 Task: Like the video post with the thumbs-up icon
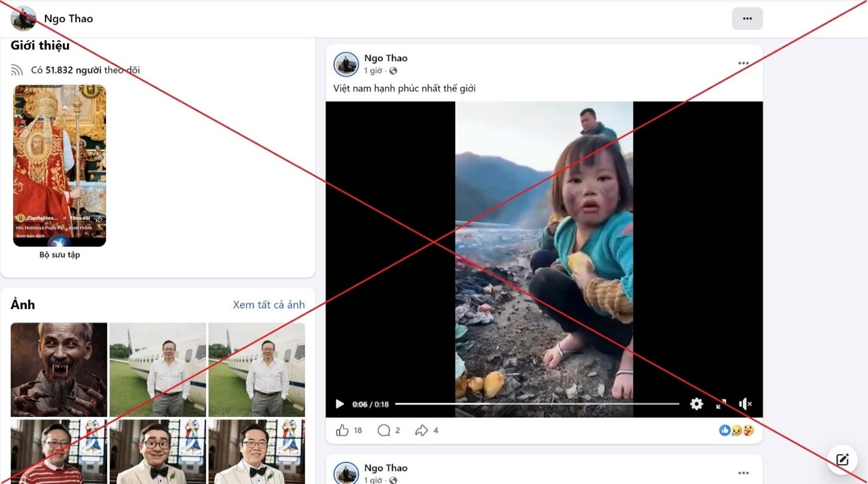tap(343, 429)
